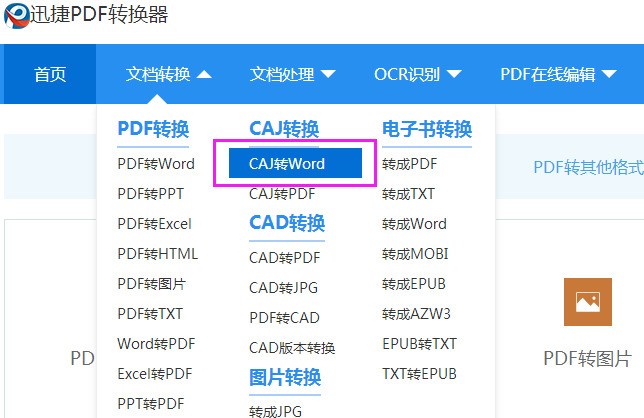This screenshot has width=644, height=418.
Task: Choose 转成PDF under 电子书转换
Action: [409, 164]
